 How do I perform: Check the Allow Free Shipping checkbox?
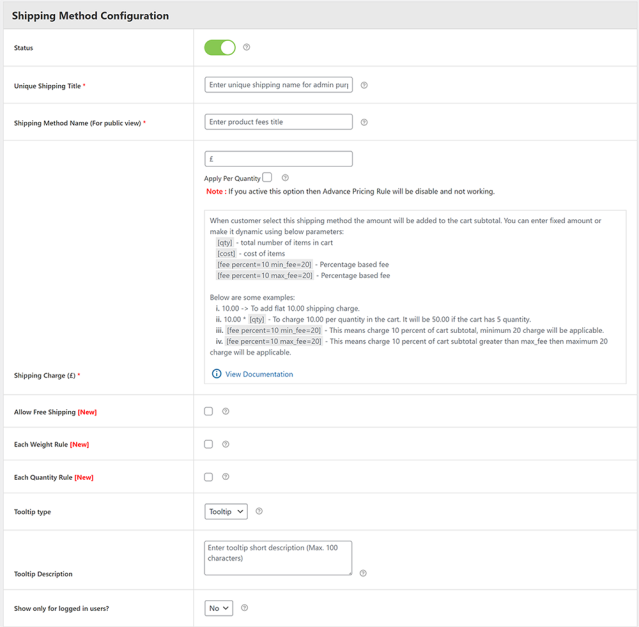pos(209,411)
